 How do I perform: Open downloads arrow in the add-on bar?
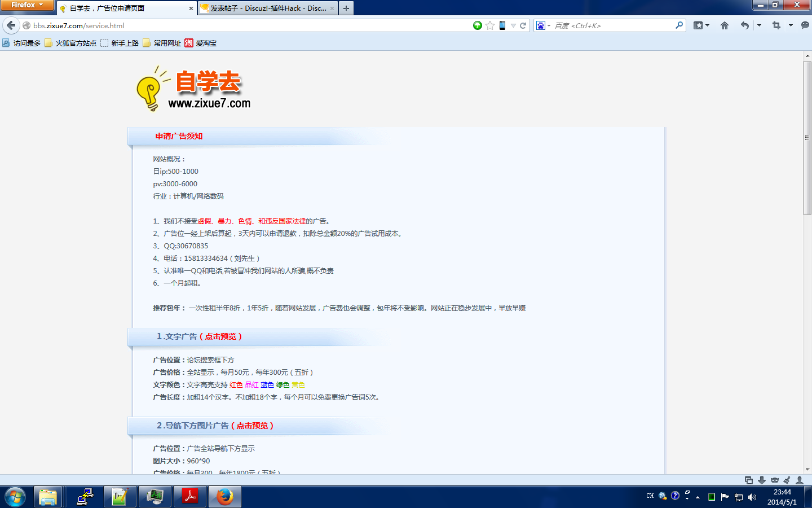pyautogui.click(x=762, y=480)
